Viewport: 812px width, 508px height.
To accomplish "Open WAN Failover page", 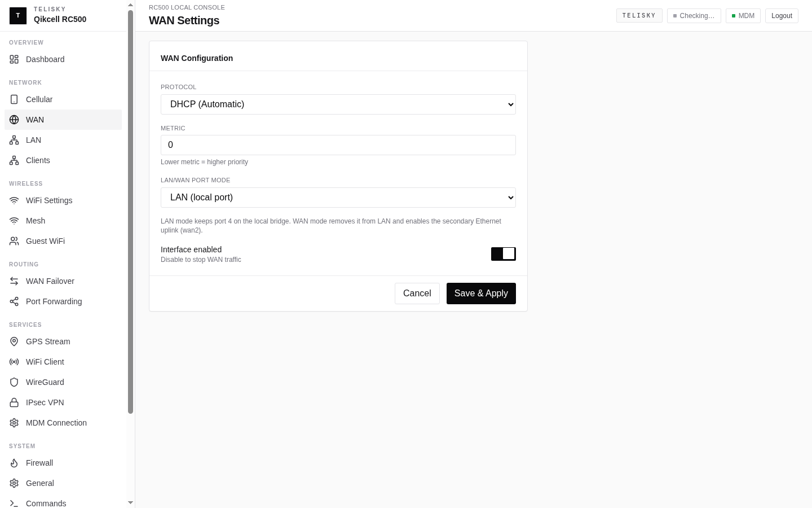I will point(63,281).
